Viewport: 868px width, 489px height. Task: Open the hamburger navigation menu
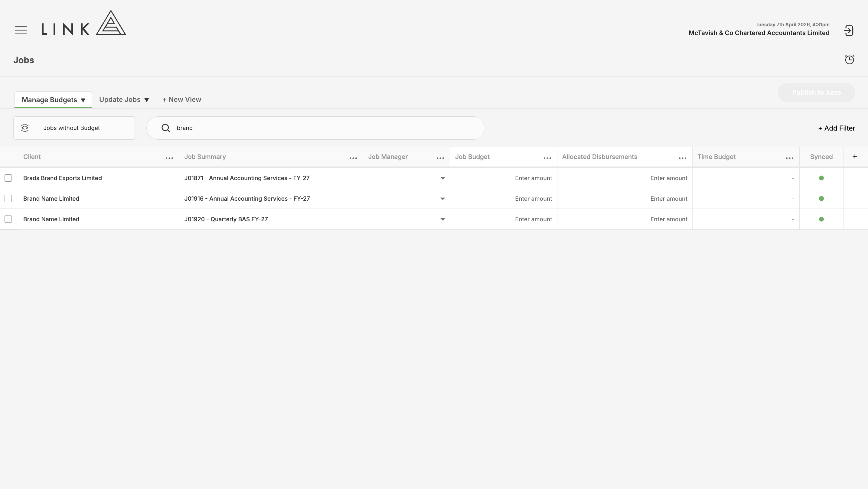(x=21, y=30)
